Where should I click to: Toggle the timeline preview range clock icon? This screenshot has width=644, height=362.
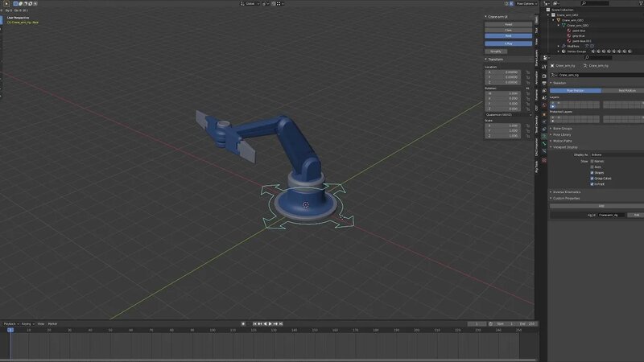[x=490, y=324]
